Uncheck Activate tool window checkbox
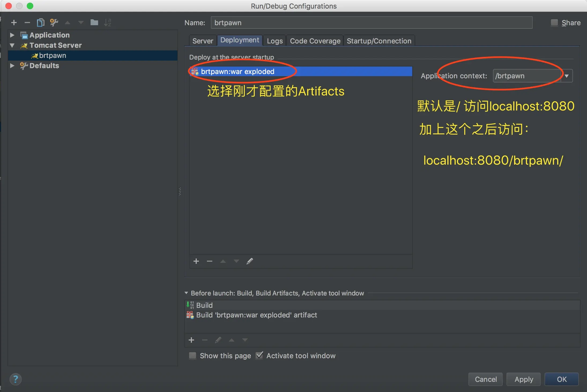 (x=259, y=356)
